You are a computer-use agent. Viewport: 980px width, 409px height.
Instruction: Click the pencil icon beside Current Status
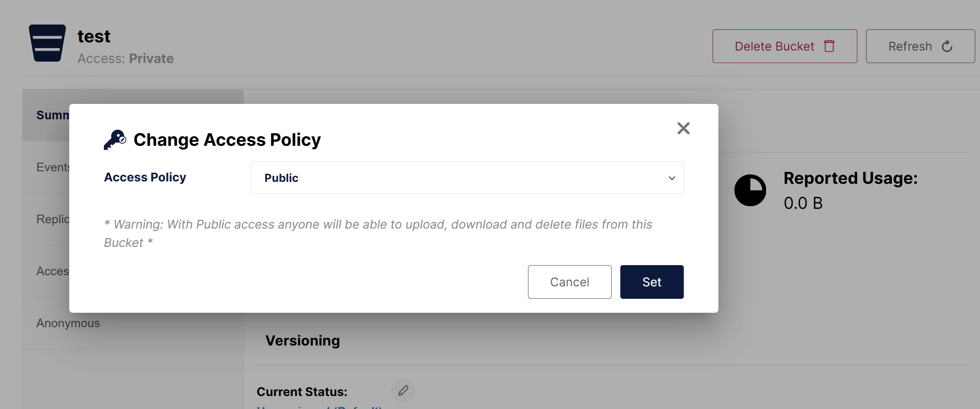tap(403, 391)
